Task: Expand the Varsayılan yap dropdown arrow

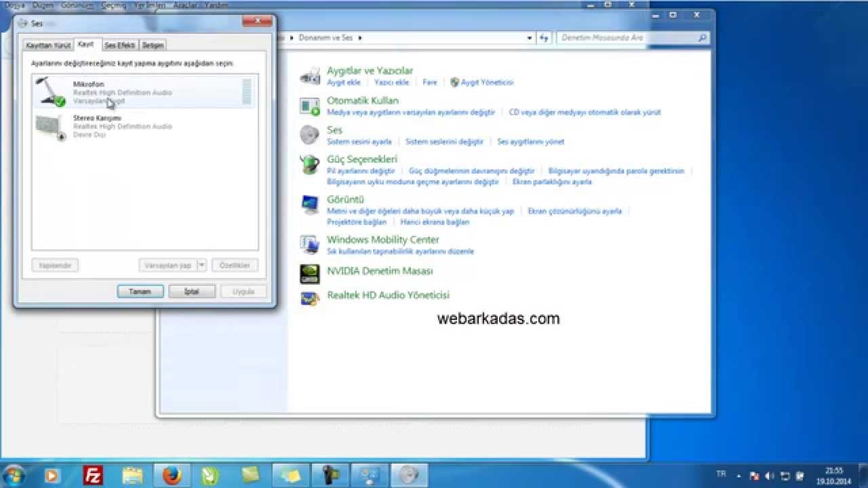Action: click(x=201, y=266)
